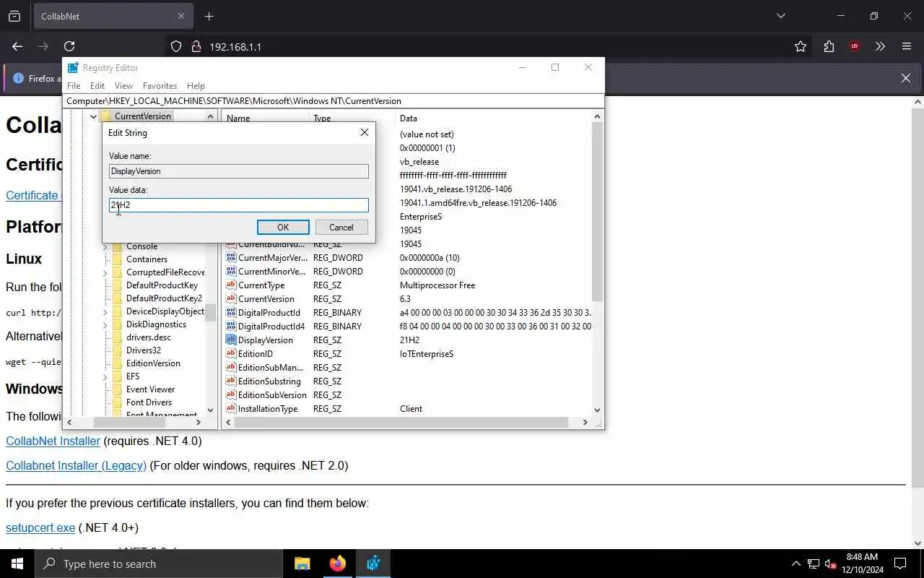Click the EditionID string value icon
This screenshot has height=578, width=924.
coord(231,354)
